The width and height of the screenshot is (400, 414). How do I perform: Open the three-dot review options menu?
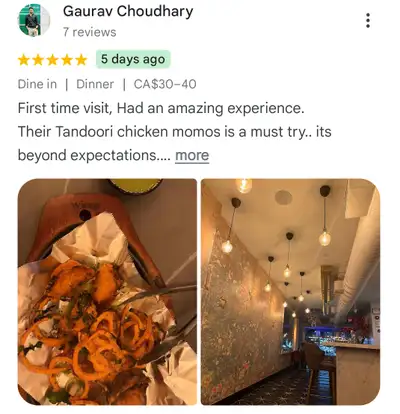368,21
